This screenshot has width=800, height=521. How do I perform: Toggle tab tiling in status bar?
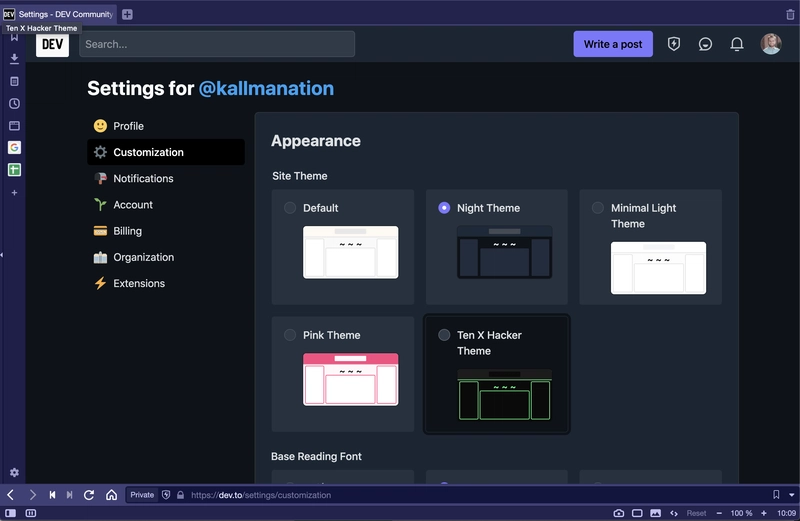(31, 513)
